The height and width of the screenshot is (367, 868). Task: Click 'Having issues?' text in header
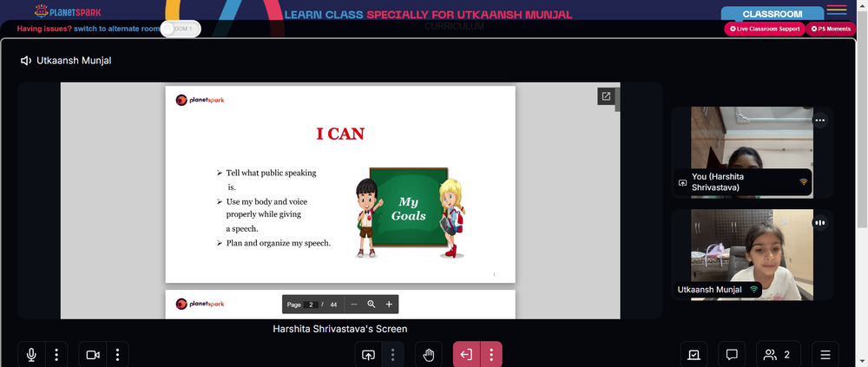click(44, 29)
